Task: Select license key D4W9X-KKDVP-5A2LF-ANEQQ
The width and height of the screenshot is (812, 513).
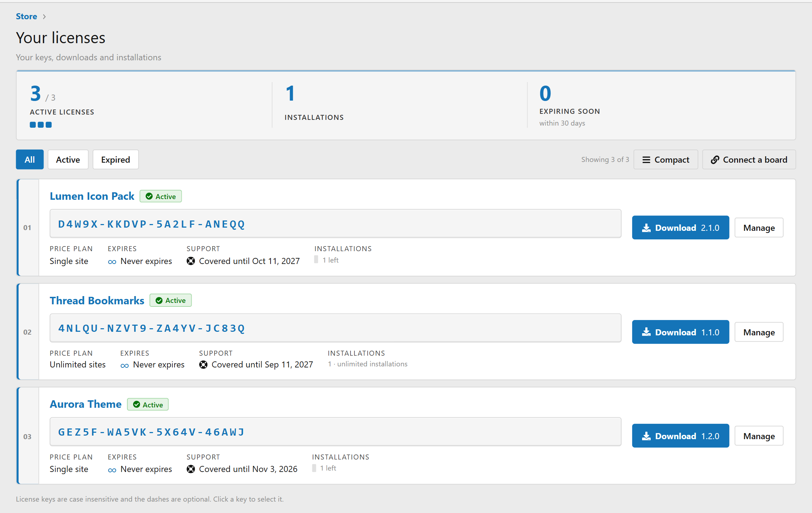Action: (336, 224)
